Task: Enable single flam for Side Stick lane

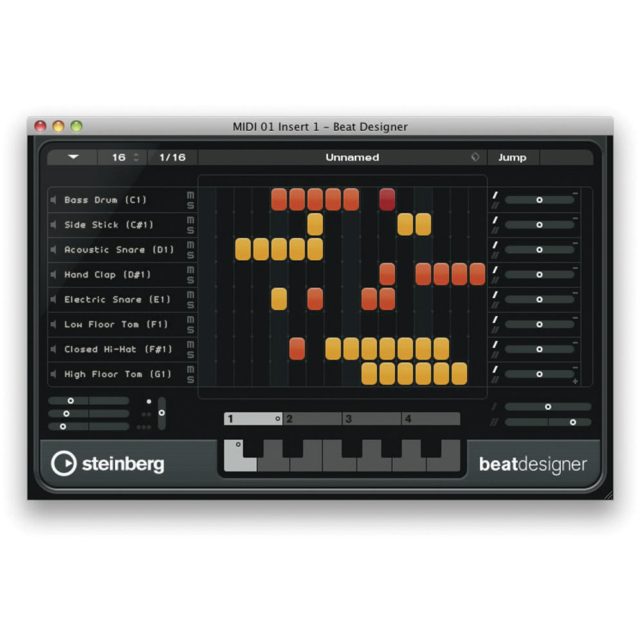Action: (495, 220)
